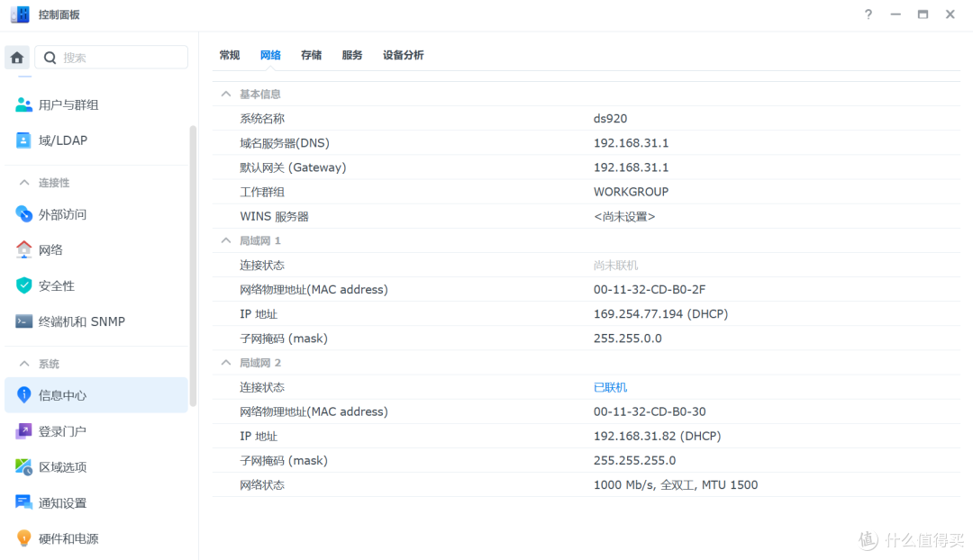Screen dimensions: 973x560
Task: Open the 域/LDAP settings icon
Action: [23, 140]
